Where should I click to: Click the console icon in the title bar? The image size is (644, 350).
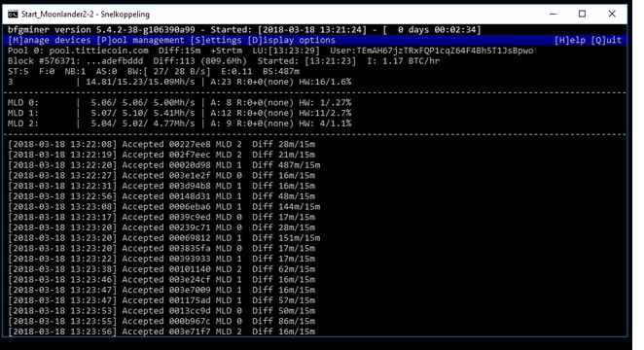(x=13, y=15)
